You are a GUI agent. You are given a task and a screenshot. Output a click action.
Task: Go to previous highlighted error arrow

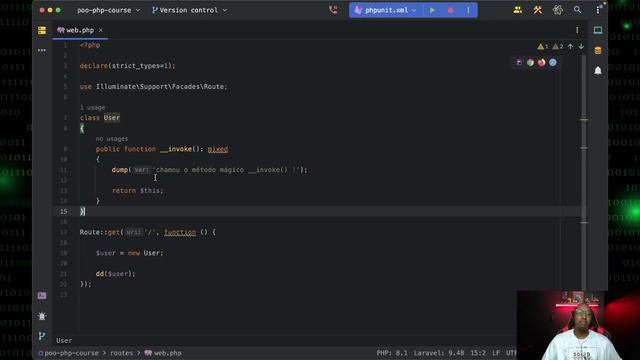[570, 47]
